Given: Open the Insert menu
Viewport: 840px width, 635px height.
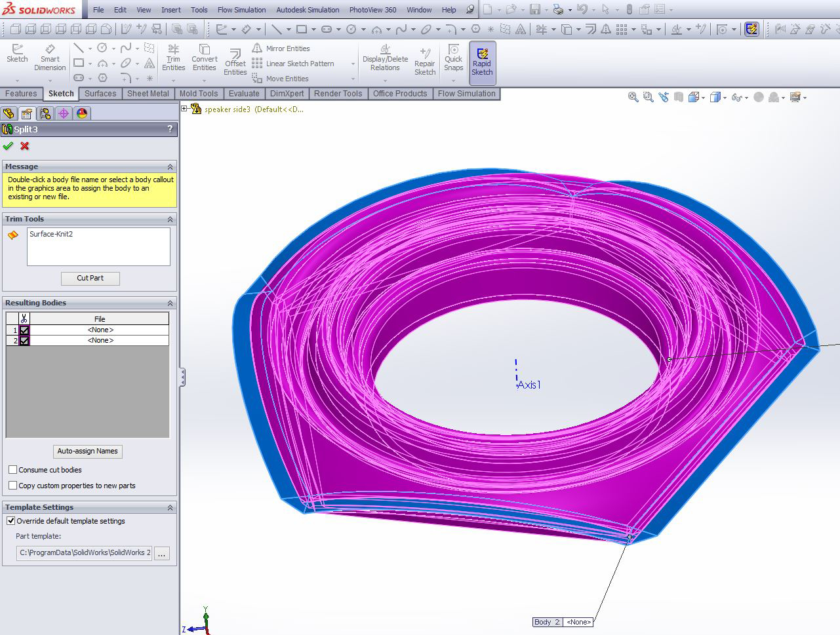Looking at the screenshot, I should (171, 10).
